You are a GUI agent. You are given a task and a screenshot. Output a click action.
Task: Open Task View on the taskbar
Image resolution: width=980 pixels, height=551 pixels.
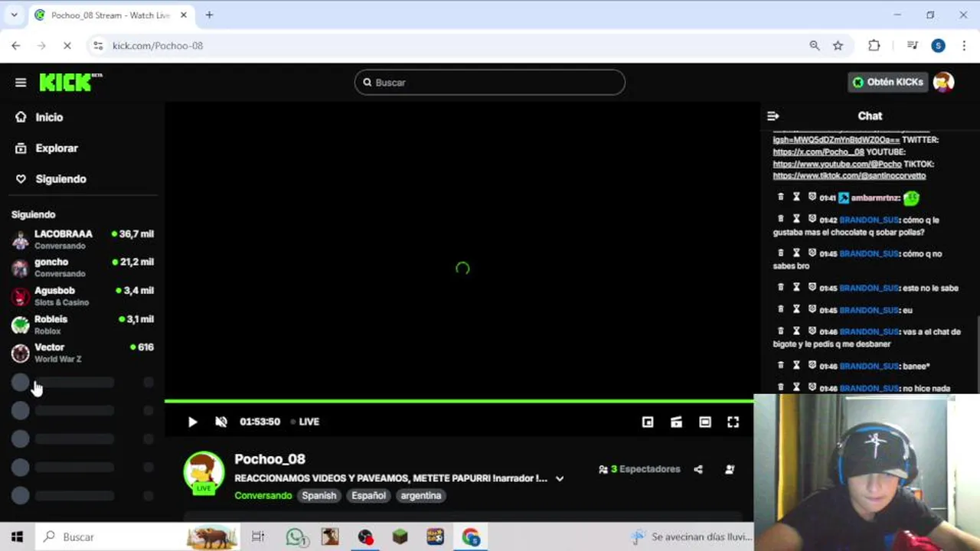(x=258, y=537)
